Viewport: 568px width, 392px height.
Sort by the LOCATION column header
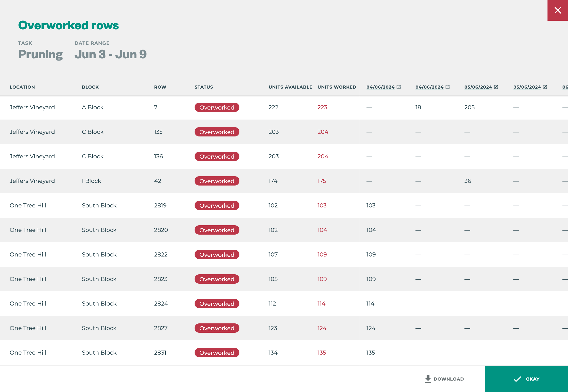click(x=22, y=87)
